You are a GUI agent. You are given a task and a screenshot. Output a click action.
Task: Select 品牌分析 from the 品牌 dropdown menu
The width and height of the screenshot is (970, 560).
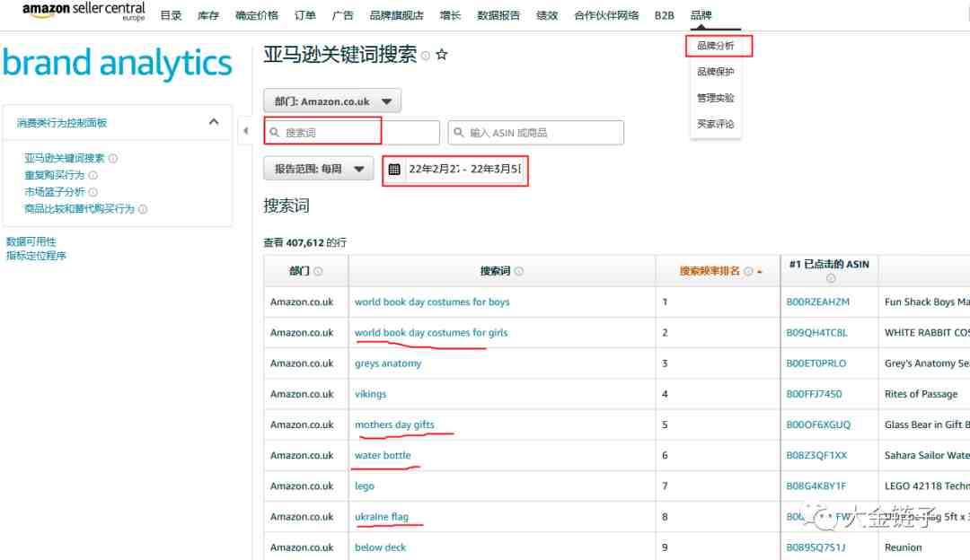(x=716, y=46)
